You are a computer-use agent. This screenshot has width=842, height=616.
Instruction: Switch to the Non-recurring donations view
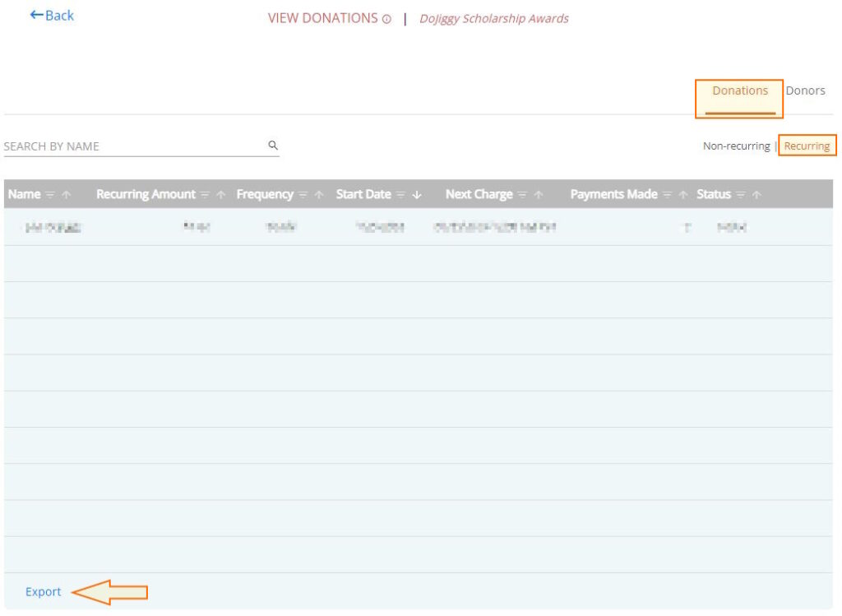tap(738, 145)
